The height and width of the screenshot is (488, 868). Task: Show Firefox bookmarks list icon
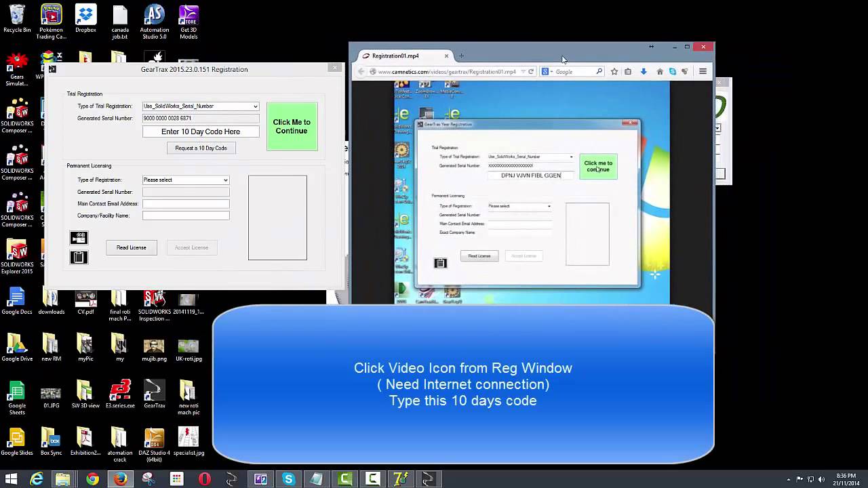[x=628, y=71]
